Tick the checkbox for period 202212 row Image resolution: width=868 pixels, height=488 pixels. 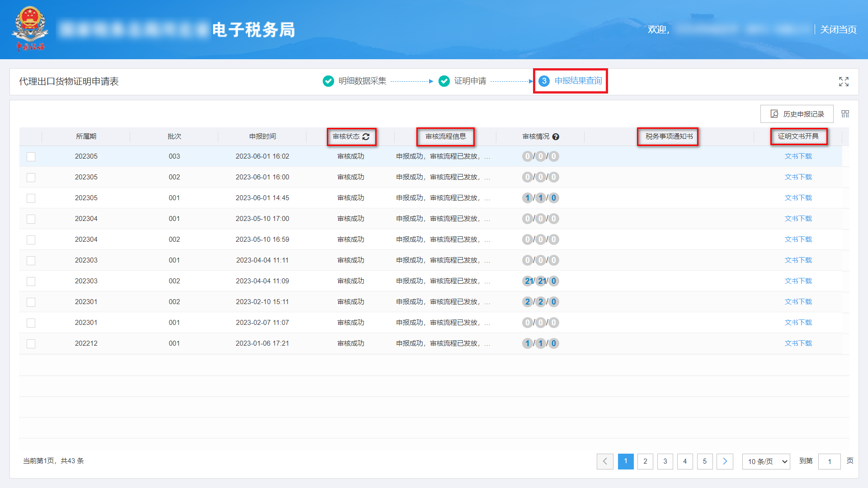tap(31, 344)
